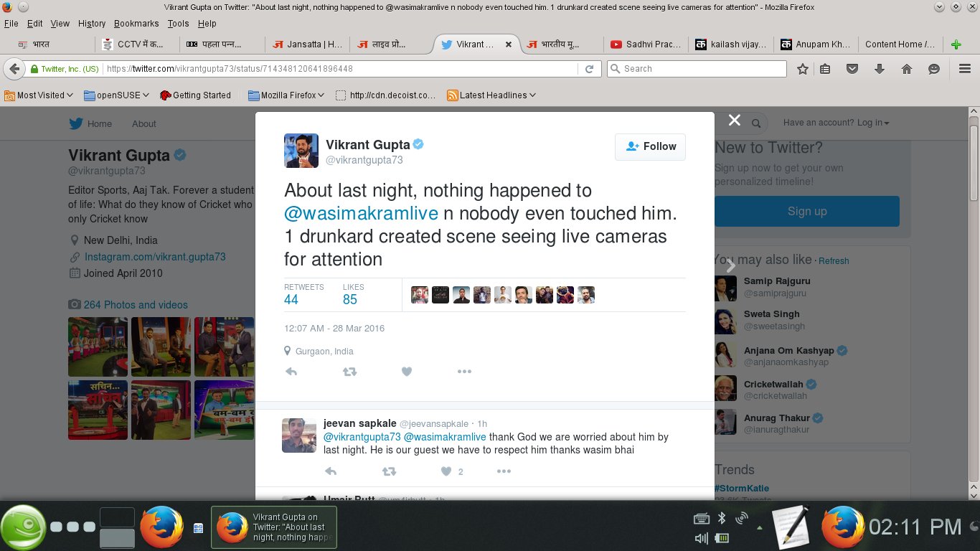Go to Firefox Home icon
This screenshot has width=980, height=551.
pos(907,69)
